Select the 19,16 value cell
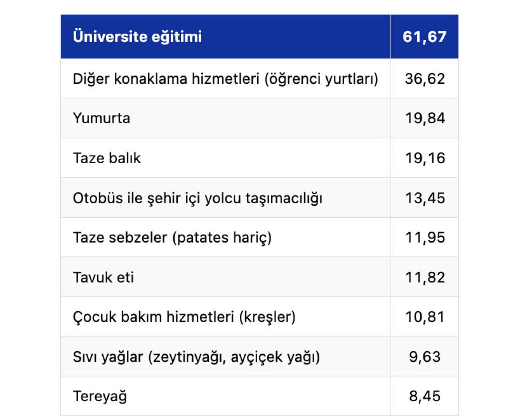 pyautogui.click(x=424, y=158)
